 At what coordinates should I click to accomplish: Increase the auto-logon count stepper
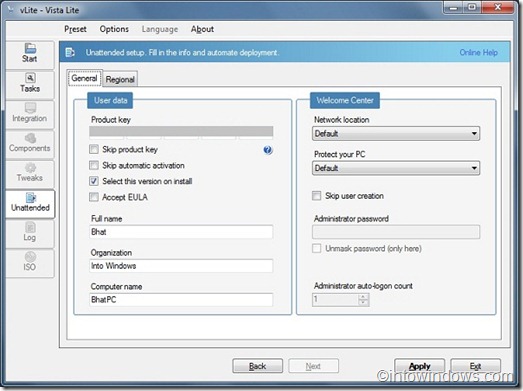tap(364, 297)
